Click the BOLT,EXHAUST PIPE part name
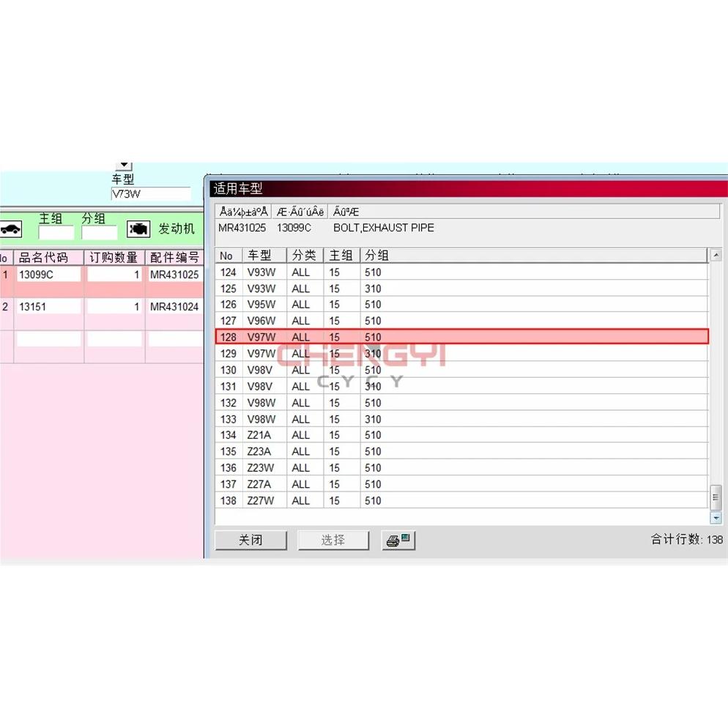Screen dimensions: 728x728 tap(384, 228)
